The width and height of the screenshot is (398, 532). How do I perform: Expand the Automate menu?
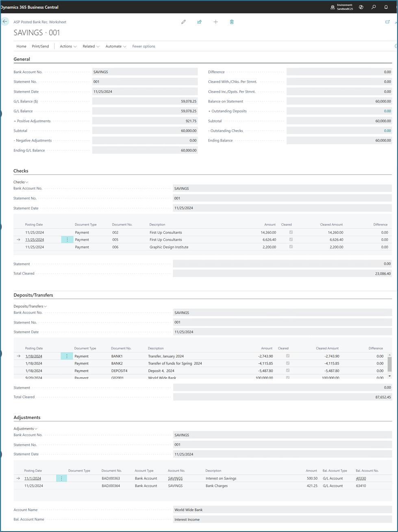coord(116,46)
